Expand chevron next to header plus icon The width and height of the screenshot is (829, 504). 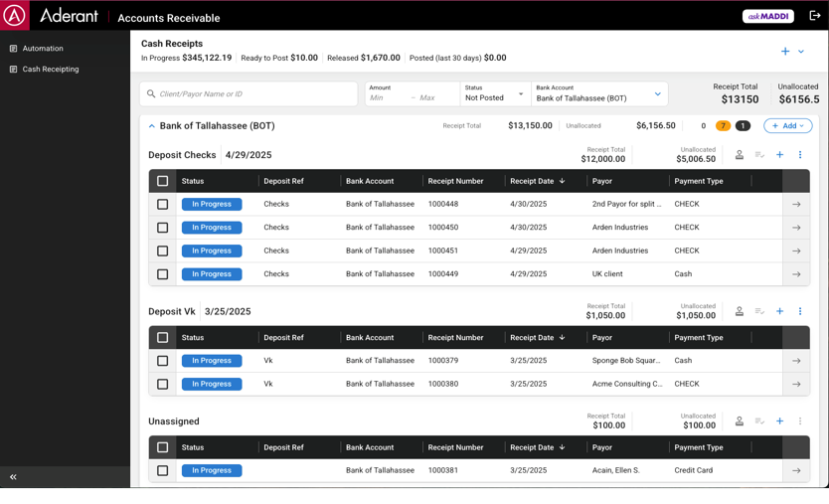(801, 52)
